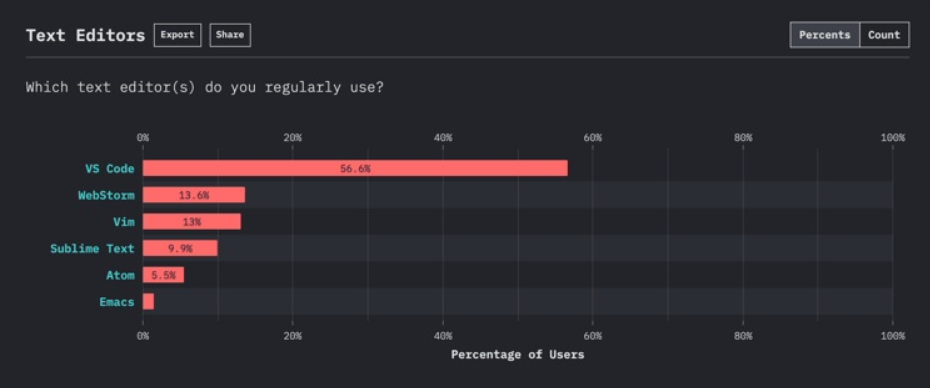930x388 pixels.
Task: Open the WebStorm label link
Action: 106,195
